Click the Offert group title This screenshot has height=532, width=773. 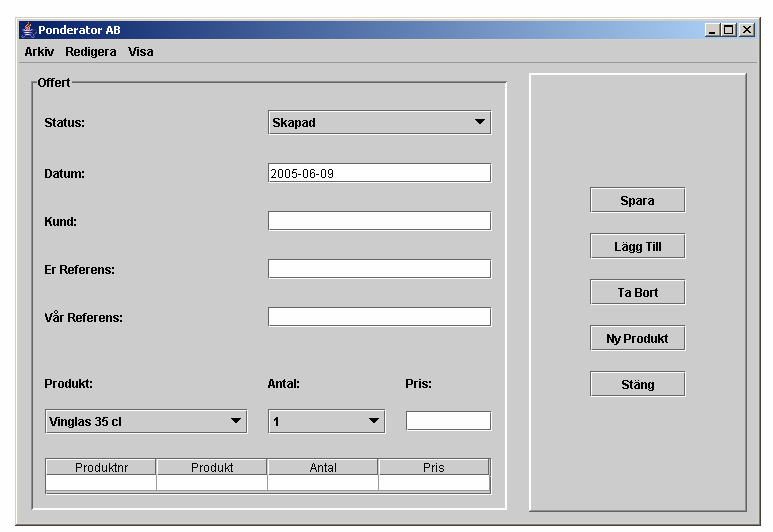point(54,82)
